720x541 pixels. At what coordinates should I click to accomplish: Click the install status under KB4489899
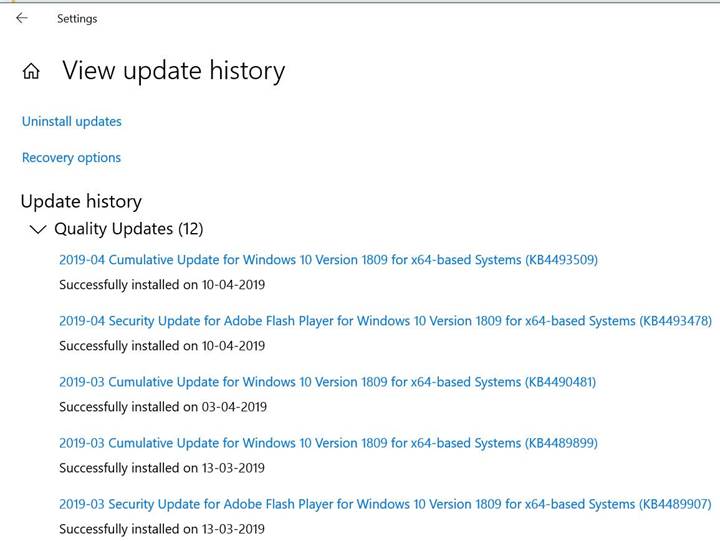coord(162,468)
